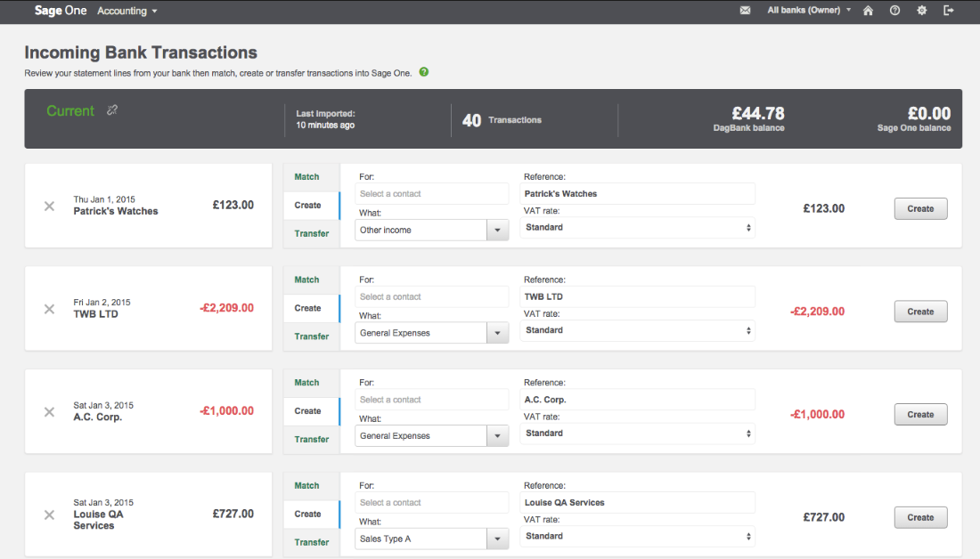Image resolution: width=980 pixels, height=559 pixels.
Task: Click the sign out icon
Action: (x=949, y=11)
